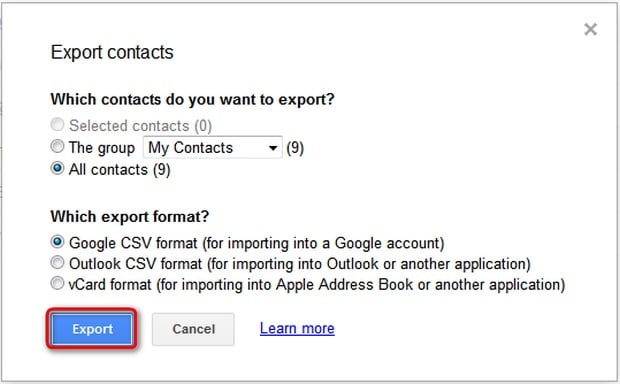The width and height of the screenshot is (620, 384).
Task: Open the My Contacts group combo box
Action: tap(213, 148)
